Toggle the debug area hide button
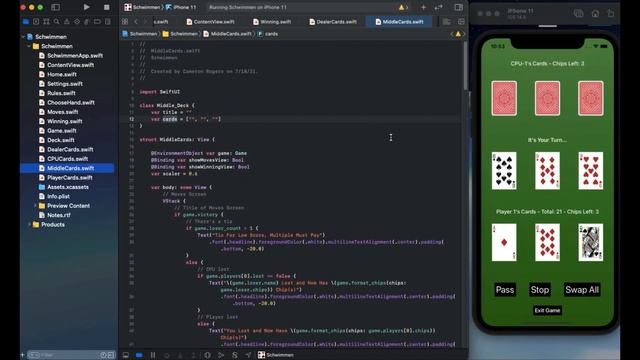Viewport: 640px width, 360px height. [126, 355]
